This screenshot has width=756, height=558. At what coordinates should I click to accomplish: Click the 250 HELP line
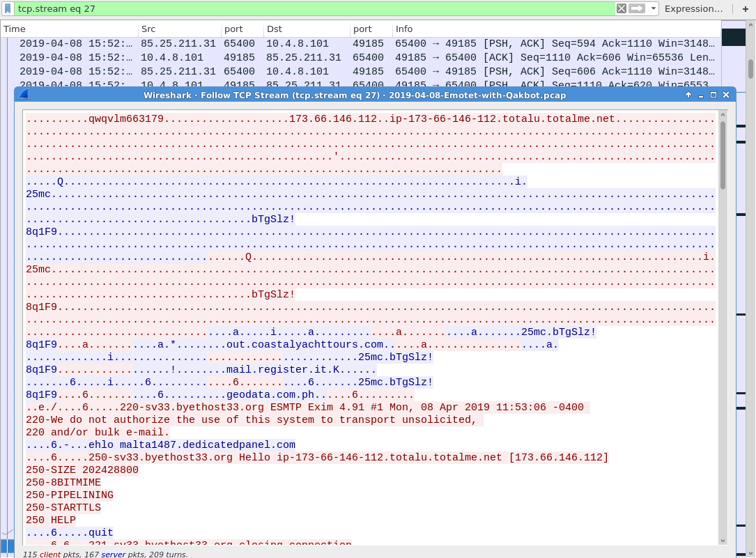click(51, 520)
